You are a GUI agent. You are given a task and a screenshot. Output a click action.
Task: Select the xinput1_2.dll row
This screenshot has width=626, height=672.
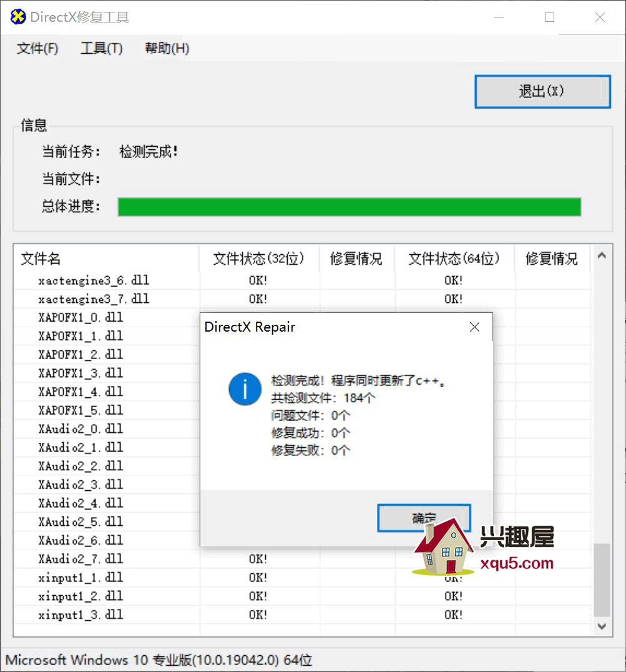click(302, 596)
